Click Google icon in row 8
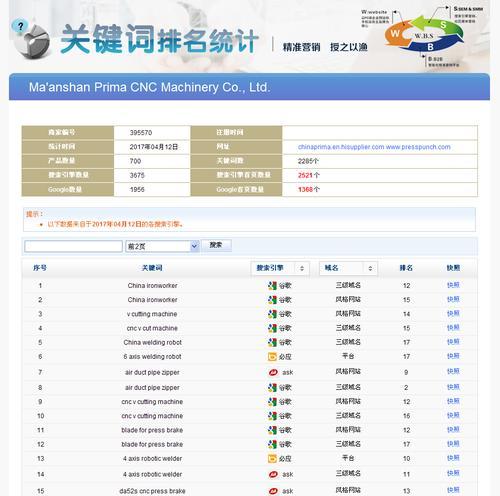The height and width of the screenshot is (496, 500). click(272, 388)
